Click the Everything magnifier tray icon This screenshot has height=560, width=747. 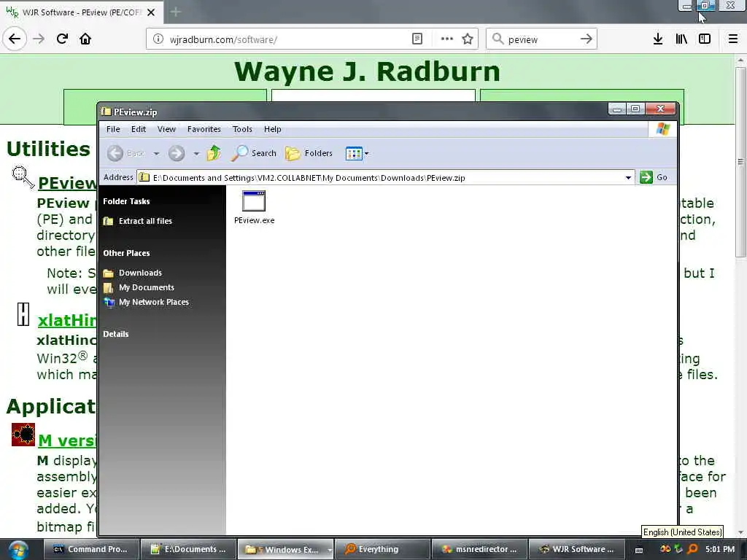[x=693, y=549]
